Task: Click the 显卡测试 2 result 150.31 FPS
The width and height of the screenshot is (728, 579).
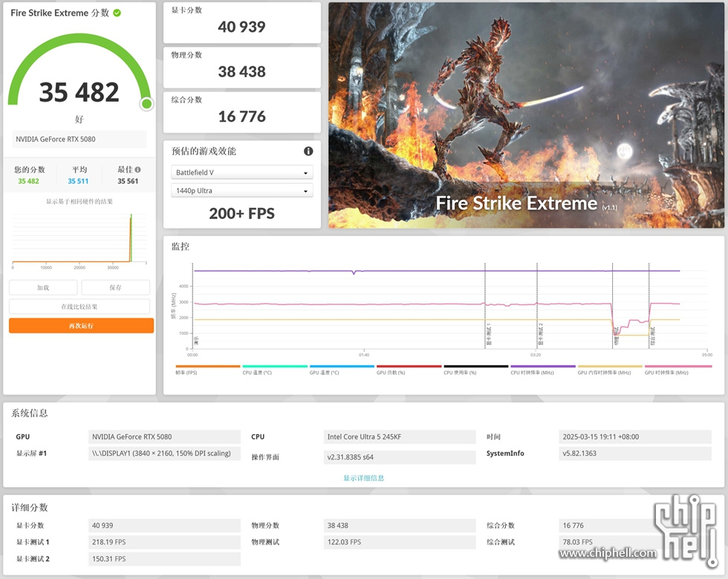Action: click(x=164, y=559)
